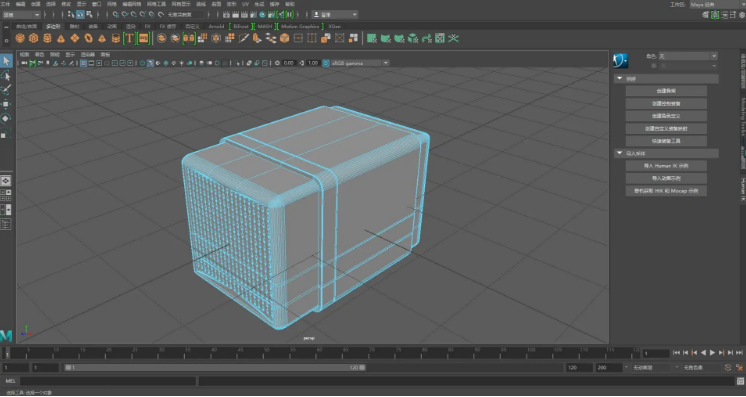This screenshot has width=746, height=397.
Task: Open the UV menu in menu bar
Action: tap(245, 4)
